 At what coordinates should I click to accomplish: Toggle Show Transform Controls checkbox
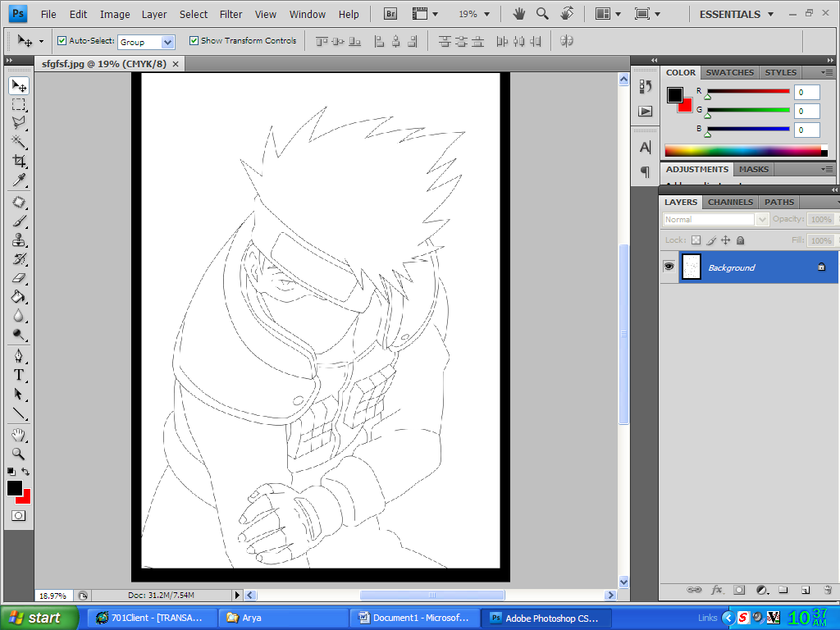click(194, 41)
